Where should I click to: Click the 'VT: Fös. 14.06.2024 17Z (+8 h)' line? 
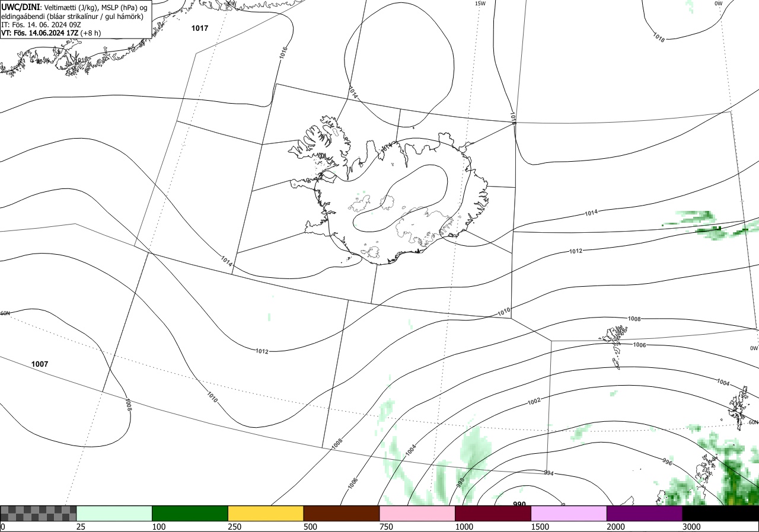pyautogui.click(x=51, y=33)
